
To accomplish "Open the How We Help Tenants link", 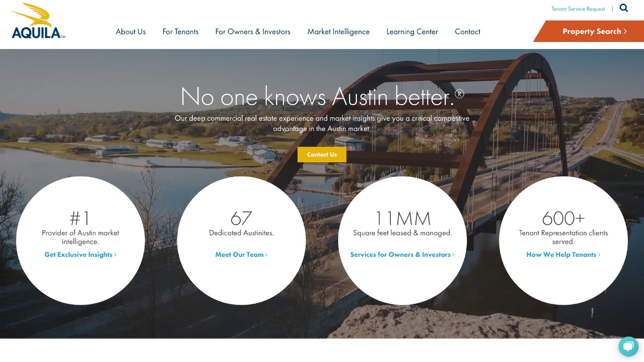I will [x=564, y=255].
